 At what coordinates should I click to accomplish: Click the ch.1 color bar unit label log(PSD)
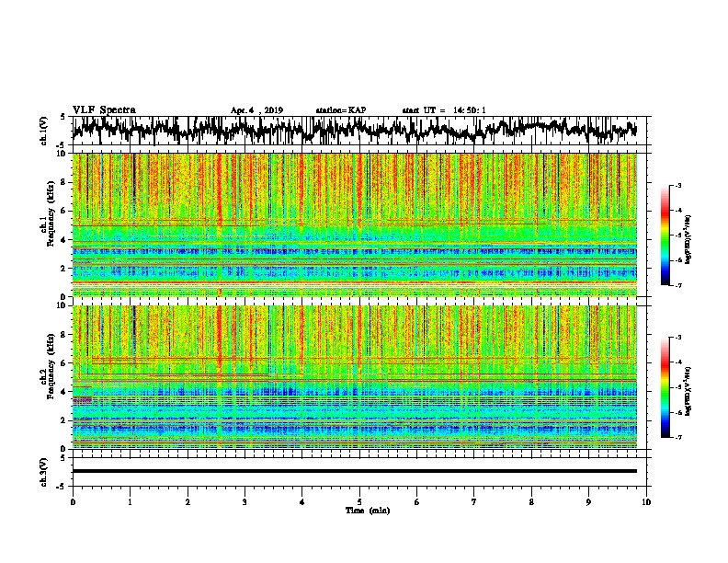coord(688,239)
